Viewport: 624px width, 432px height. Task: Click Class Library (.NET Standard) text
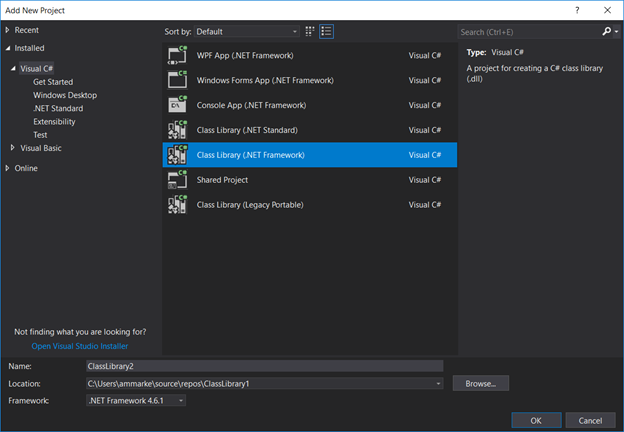click(247, 130)
